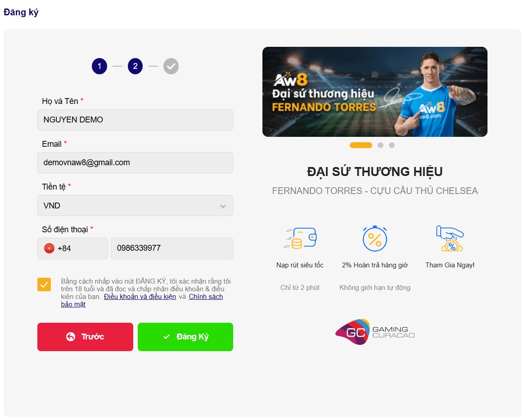528x420 pixels.
Task: Select the active orange carousel indicator
Action: point(361,145)
